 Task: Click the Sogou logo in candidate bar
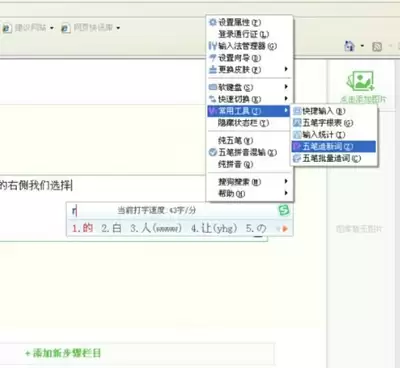point(284,210)
